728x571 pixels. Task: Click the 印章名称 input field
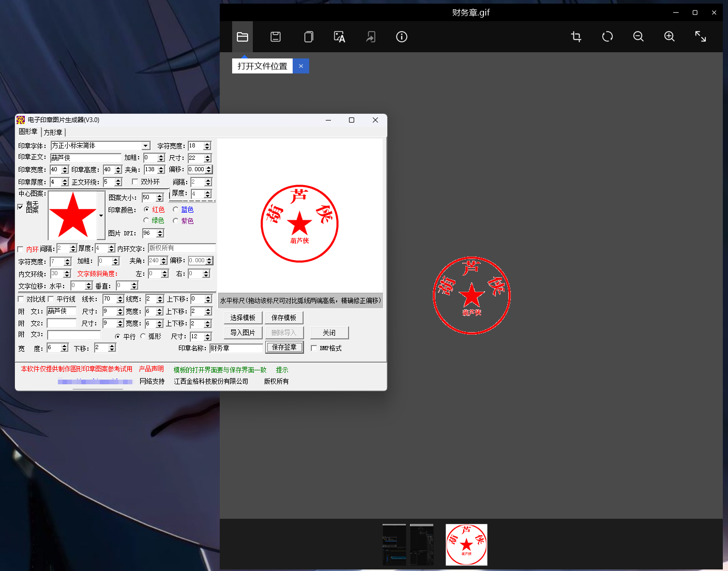236,348
